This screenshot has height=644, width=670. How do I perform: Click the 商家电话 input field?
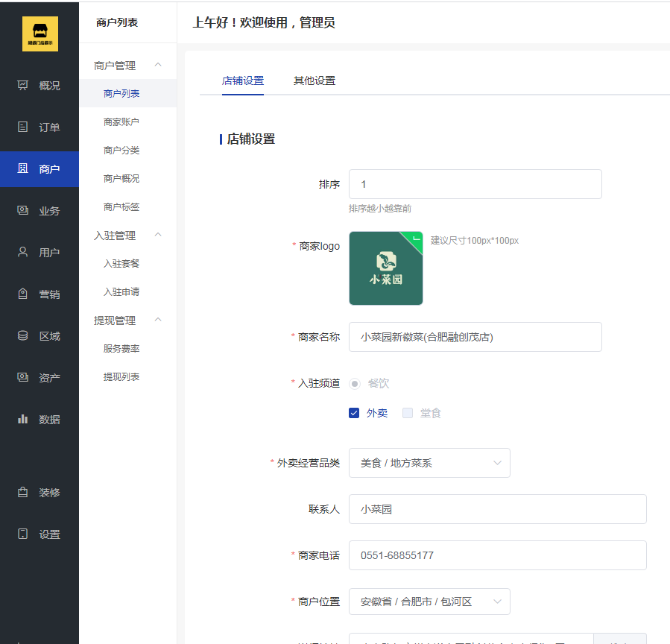(497, 555)
